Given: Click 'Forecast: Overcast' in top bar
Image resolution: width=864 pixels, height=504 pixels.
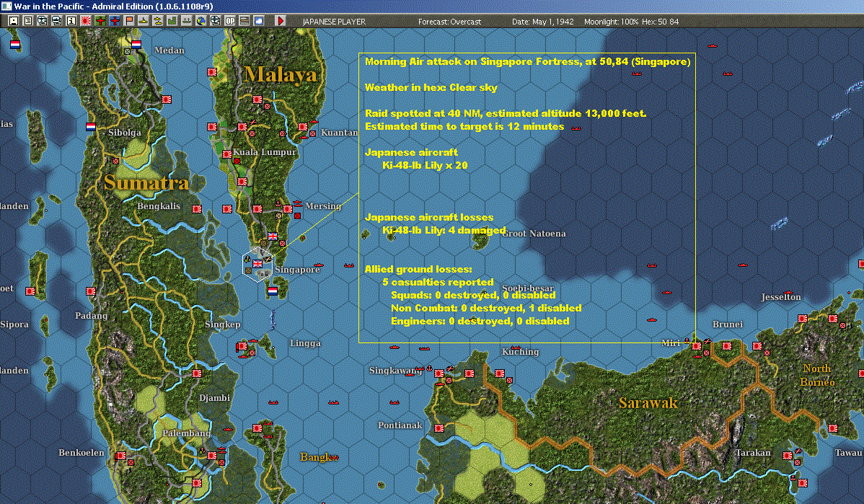Looking at the screenshot, I should coord(449,22).
